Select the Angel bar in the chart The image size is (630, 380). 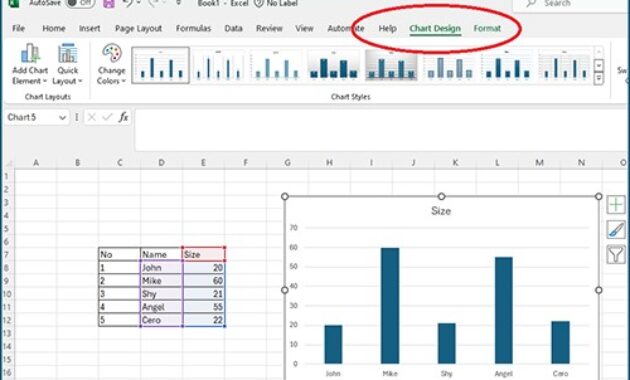tap(504, 311)
